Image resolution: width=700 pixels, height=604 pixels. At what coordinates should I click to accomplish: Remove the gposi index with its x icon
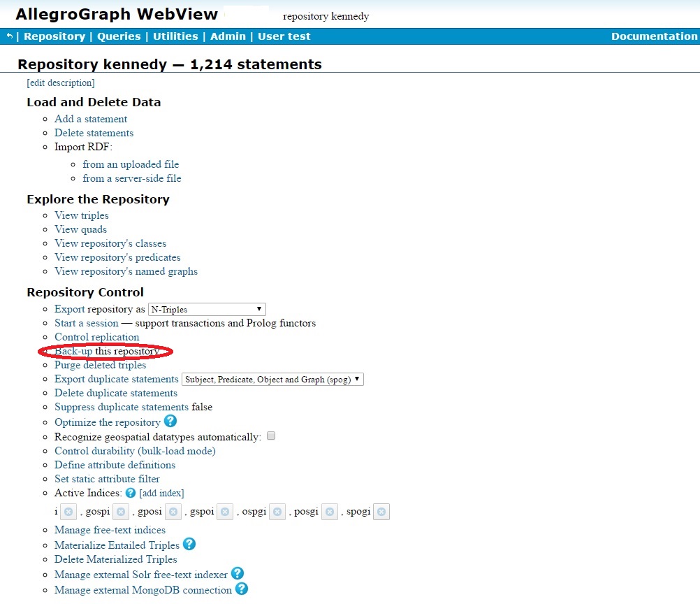click(173, 512)
